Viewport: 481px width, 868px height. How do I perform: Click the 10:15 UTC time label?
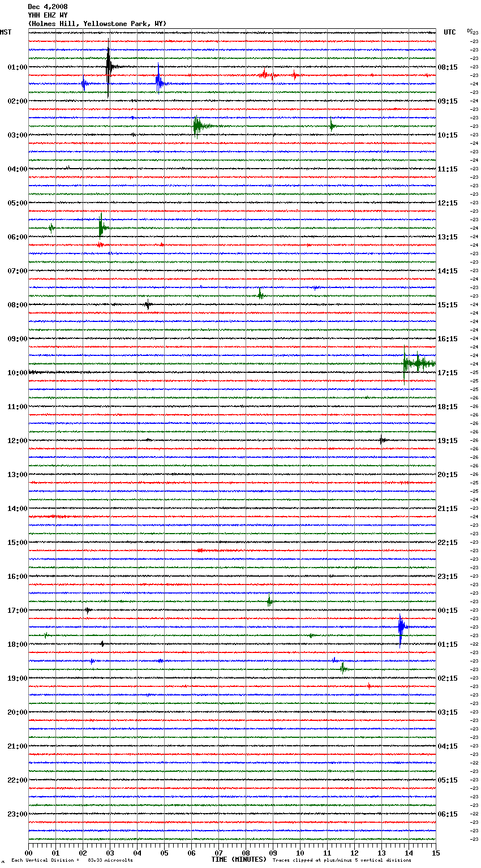click(x=448, y=135)
